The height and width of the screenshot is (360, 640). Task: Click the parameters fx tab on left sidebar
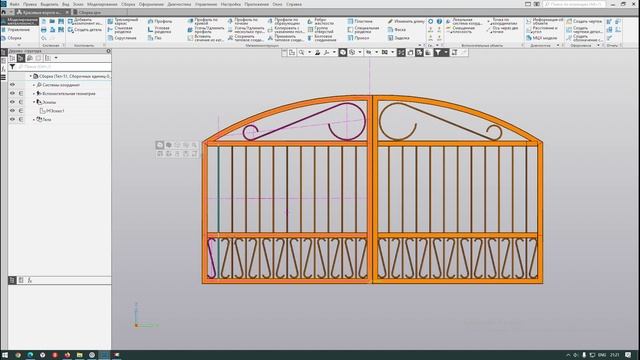click(x=4, y=69)
